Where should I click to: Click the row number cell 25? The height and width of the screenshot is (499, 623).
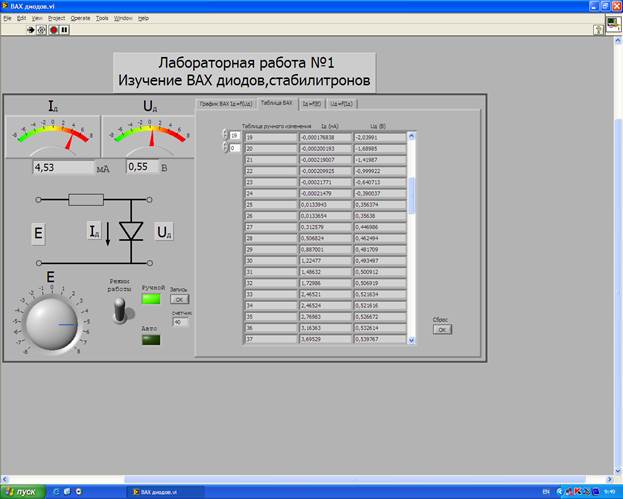point(271,205)
